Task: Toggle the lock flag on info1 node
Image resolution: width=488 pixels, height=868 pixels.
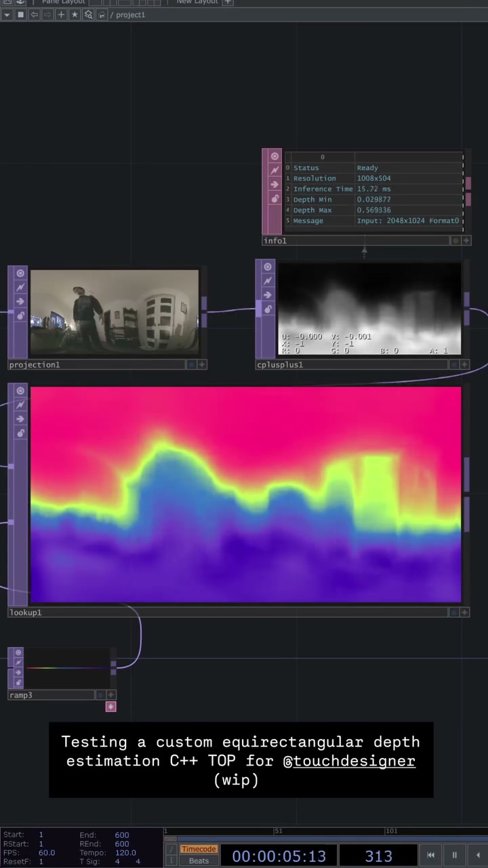Action: tap(274, 199)
